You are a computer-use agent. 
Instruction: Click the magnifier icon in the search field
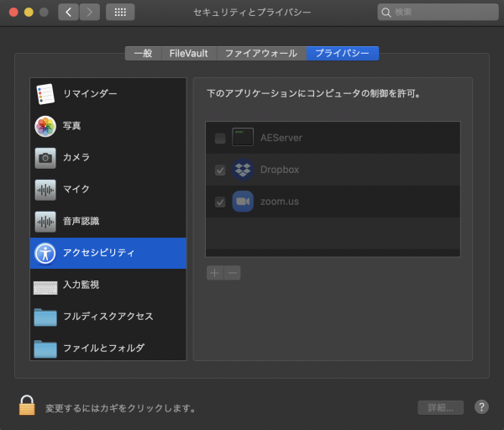tap(386, 13)
